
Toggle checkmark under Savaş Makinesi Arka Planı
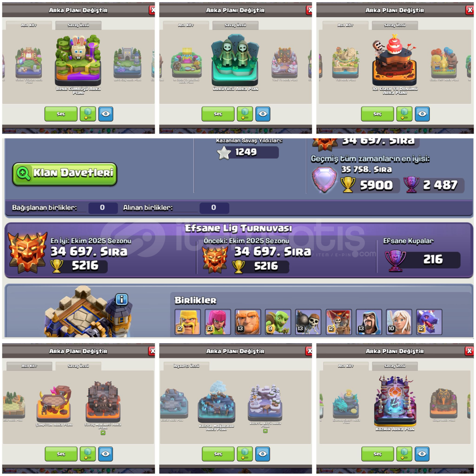[103, 433]
